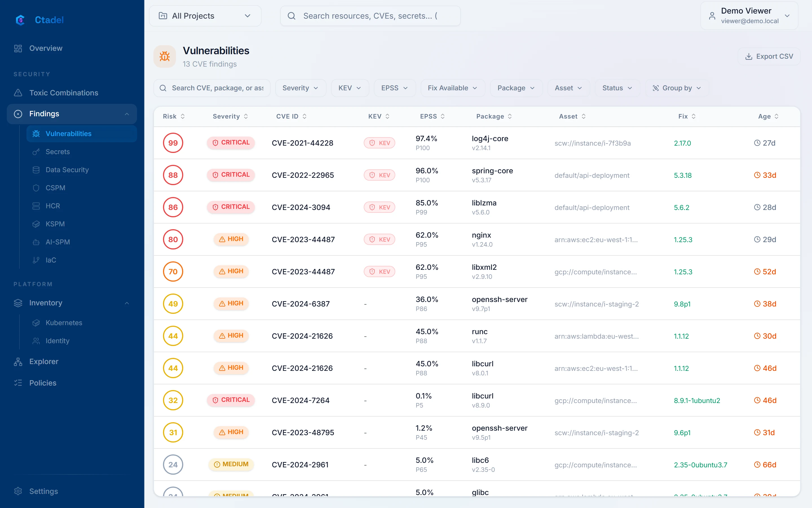Click the orange bug Vulnerabilities header icon
812x508 pixels.
pos(164,56)
